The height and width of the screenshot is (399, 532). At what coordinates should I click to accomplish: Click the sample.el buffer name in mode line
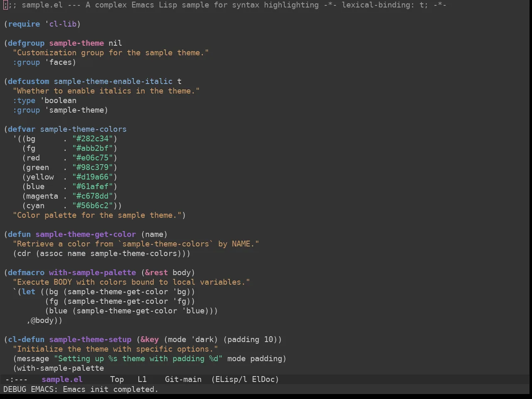[x=62, y=379]
